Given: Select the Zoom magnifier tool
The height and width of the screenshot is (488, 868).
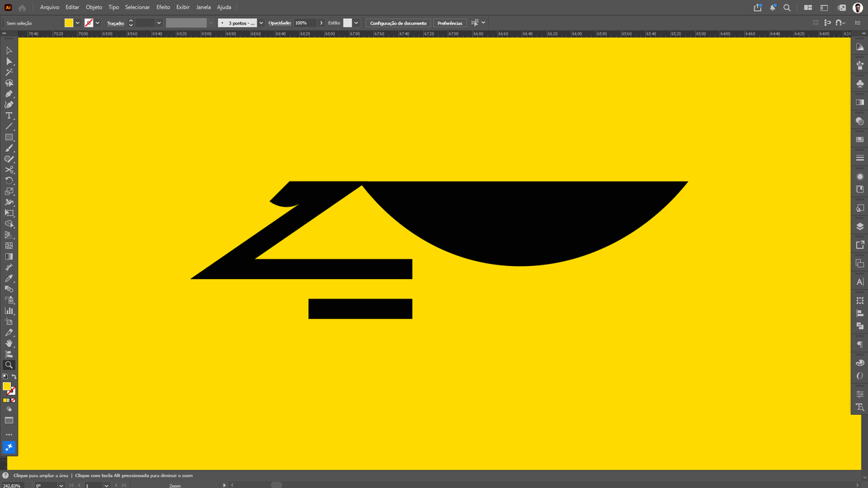Looking at the screenshot, I should (9, 365).
